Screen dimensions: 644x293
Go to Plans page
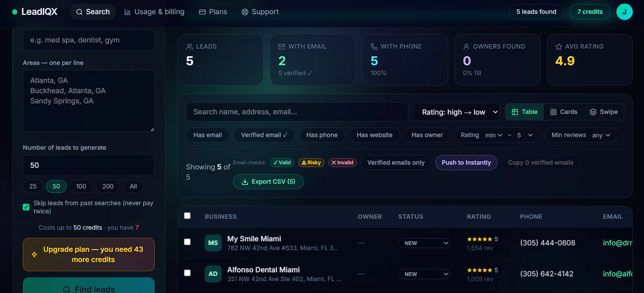213,12
